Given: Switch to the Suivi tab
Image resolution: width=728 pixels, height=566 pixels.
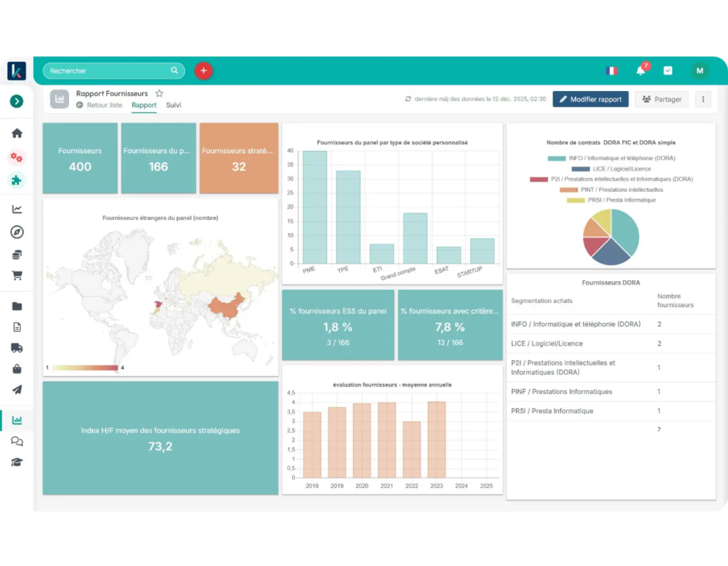Looking at the screenshot, I should point(173,105).
